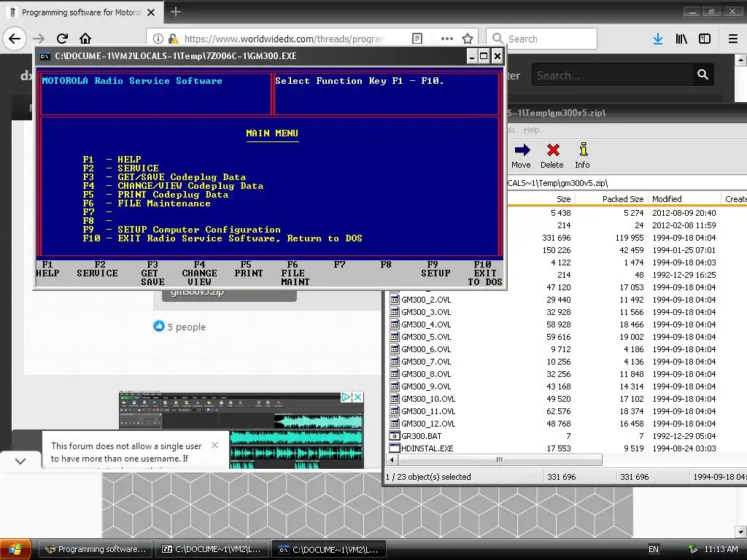Open page actions three-dot menu
747x560 pixels.
click(x=447, y=39)
